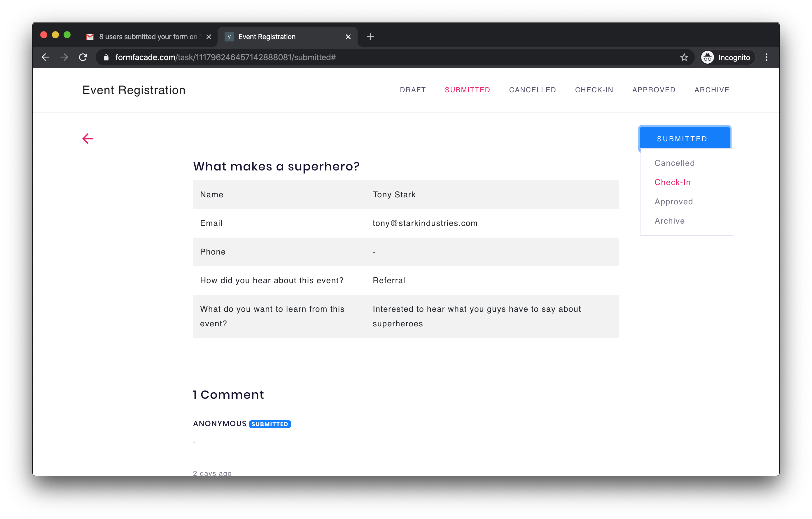Open Chrome's three-dot menu
812x519 pixels.
tap(766, 57)
